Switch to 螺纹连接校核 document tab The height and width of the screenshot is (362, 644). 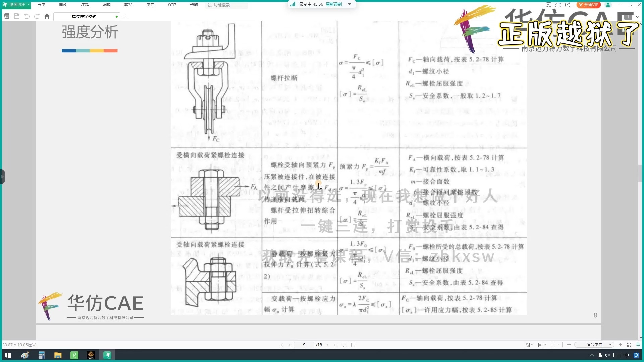coord(84,16)
